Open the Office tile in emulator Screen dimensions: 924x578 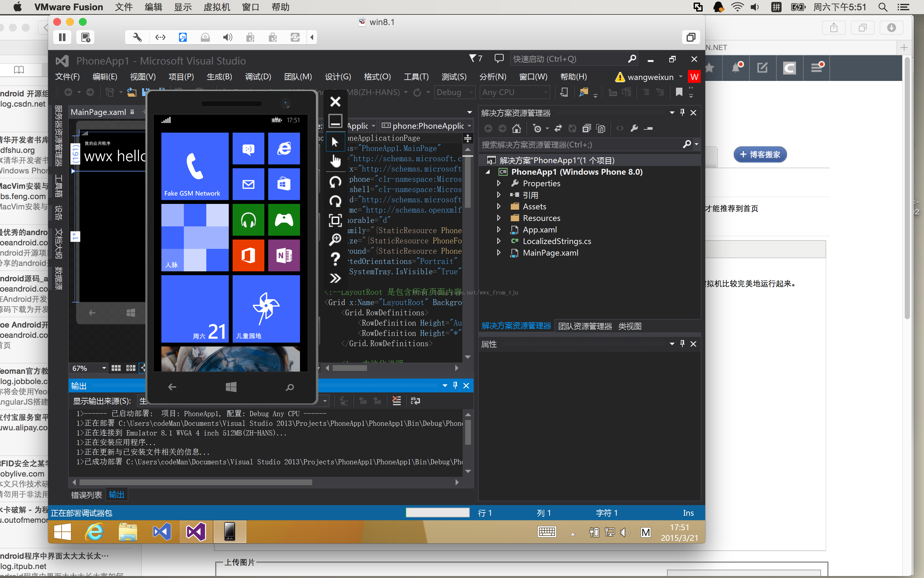coord(248,255)
